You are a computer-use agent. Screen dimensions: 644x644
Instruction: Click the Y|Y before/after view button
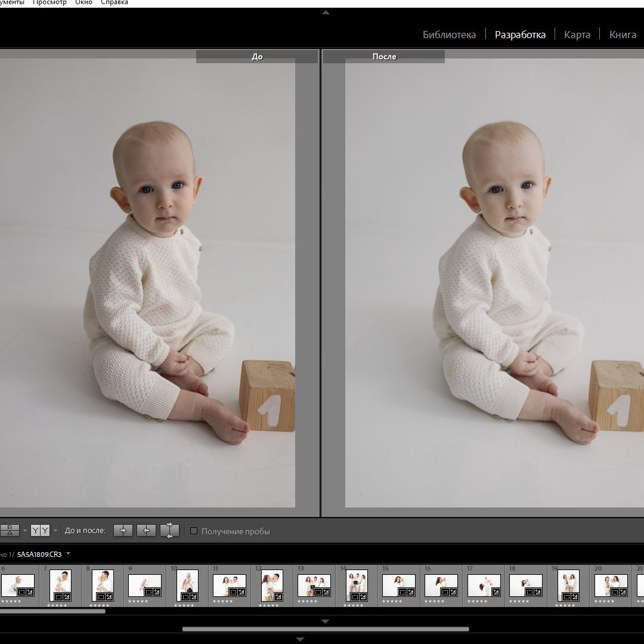click(40, 530)
